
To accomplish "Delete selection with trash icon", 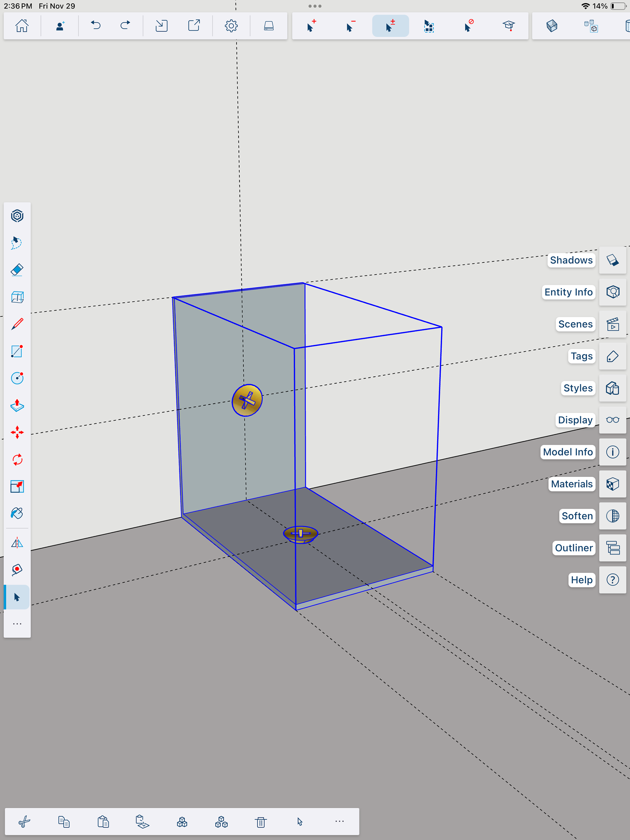I will pyautogui.click(x=261, y=822).
